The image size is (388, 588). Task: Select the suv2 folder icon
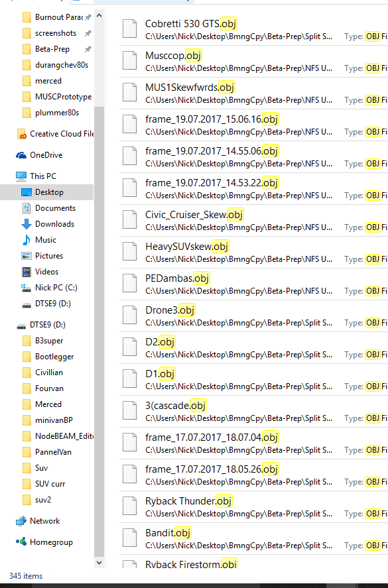[27, 500]
